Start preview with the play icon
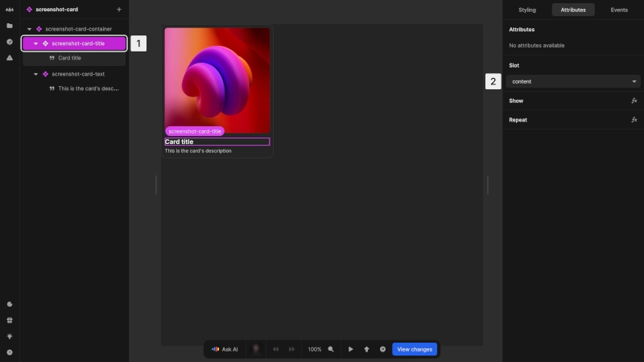This screenshot has width=644, height=362. [351, 349]
